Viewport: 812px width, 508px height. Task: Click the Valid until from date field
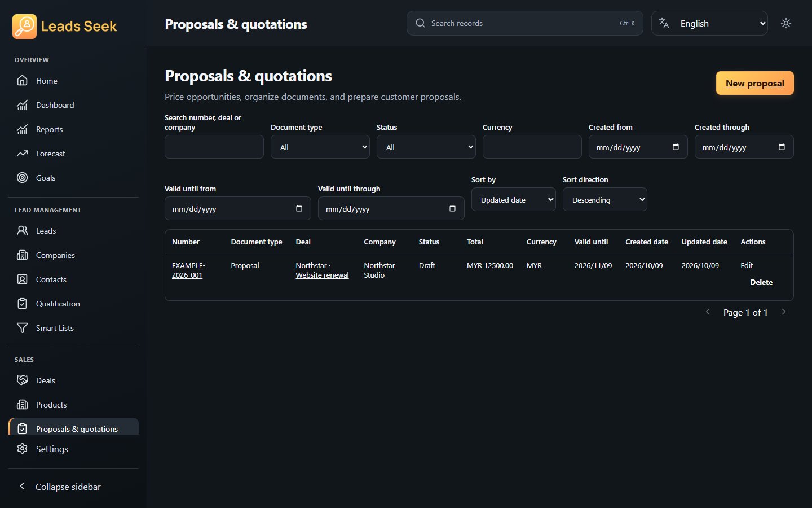pos(237,208)
